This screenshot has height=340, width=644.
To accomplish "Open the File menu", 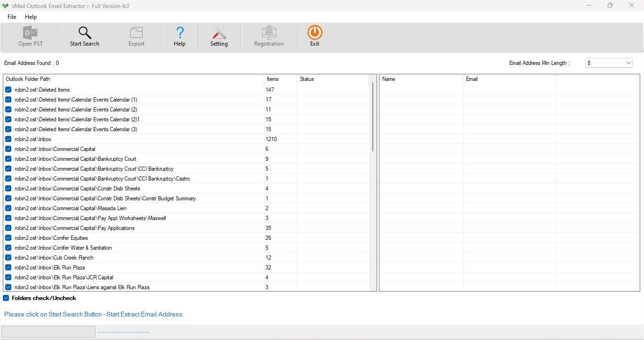I will point(12,17).
